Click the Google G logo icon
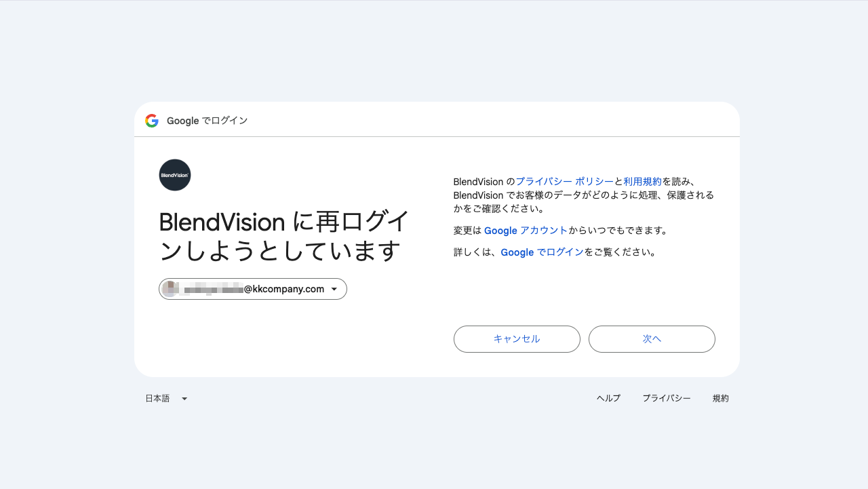The image size is (868, 489). tap(152, 121)
